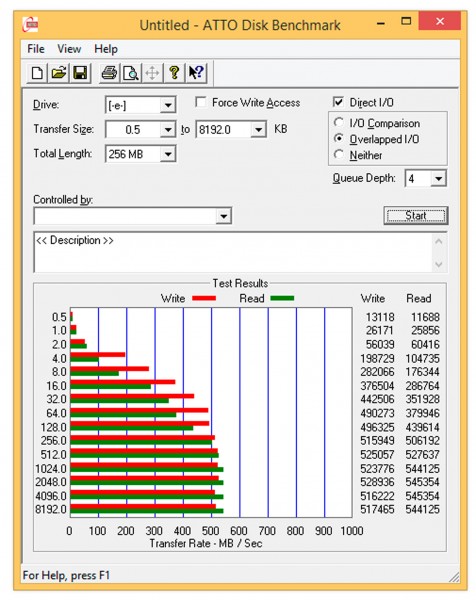Click the yellow question mark About icon
The image size is (476, 600).
tap(174, 73)
